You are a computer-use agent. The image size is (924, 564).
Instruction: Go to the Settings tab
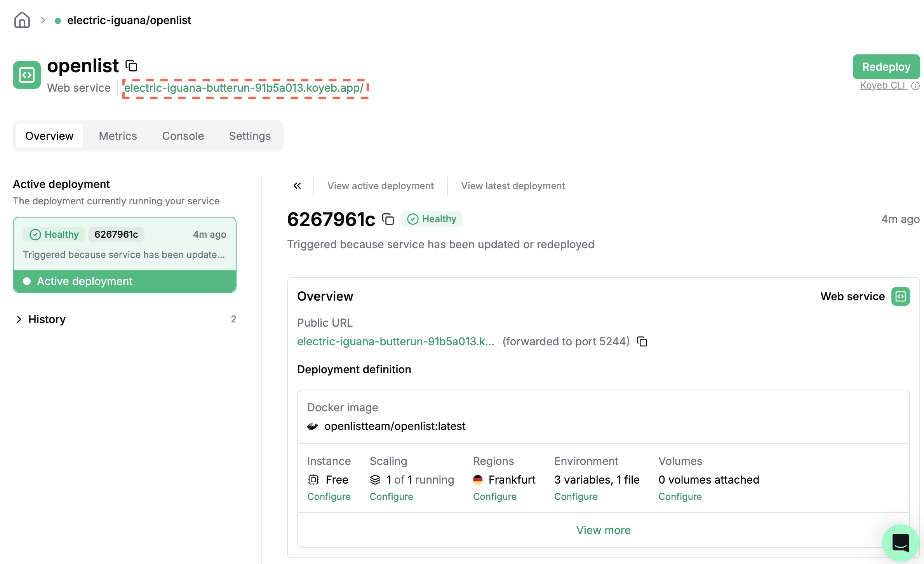[250, 136]
